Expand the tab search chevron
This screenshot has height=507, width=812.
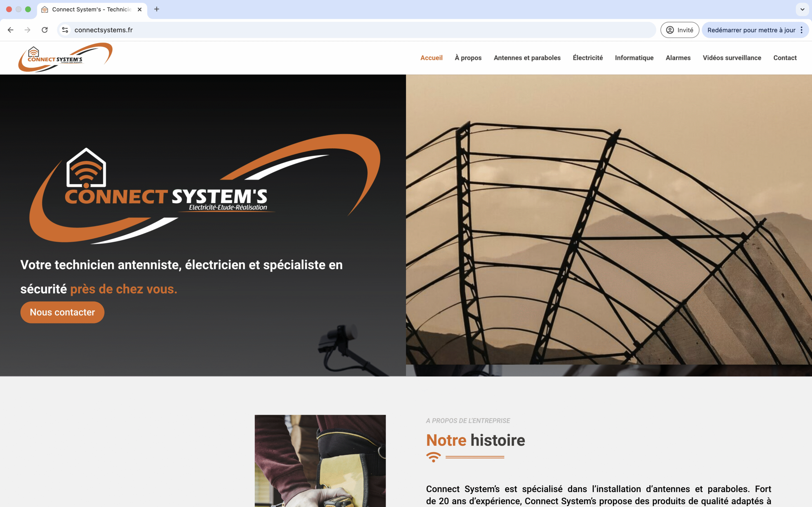click(802, 9)
